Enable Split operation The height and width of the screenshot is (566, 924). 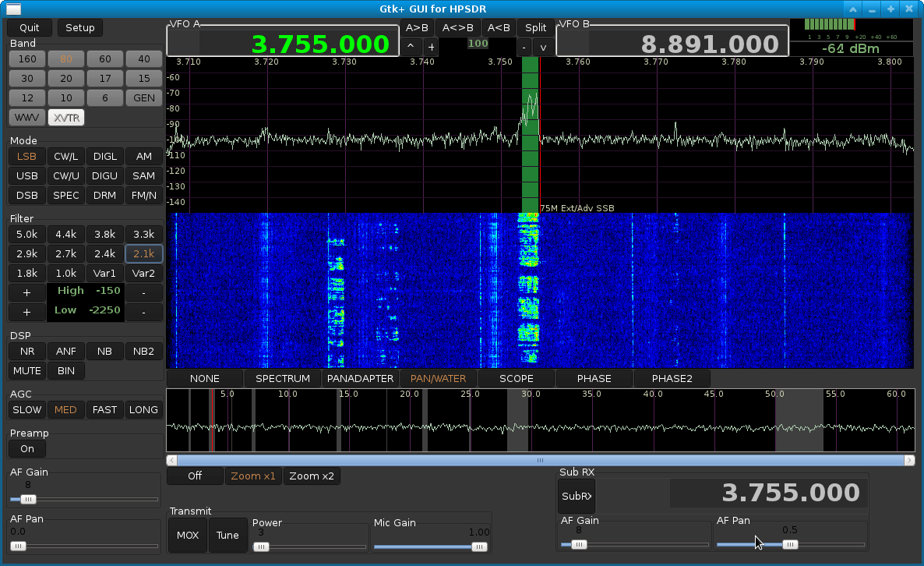pyautogui.click(x=535, y=27)
